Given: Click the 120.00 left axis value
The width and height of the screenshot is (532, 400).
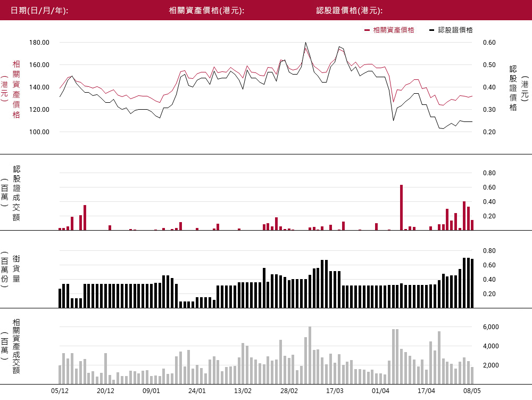Looking at the screenshot, I should [39, 110].
